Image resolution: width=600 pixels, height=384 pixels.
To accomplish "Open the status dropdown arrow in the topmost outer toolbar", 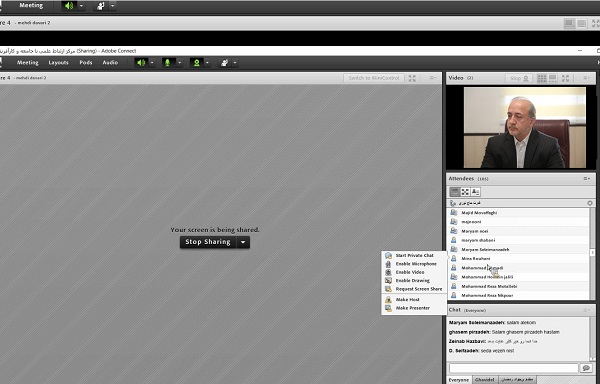I will (x=112, y=6).
